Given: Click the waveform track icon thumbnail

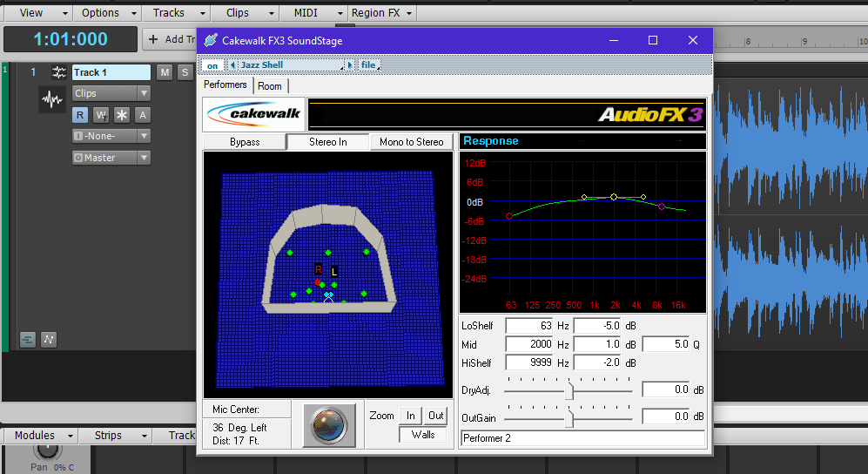Looking at the screenshot, I should coord(52,100).
